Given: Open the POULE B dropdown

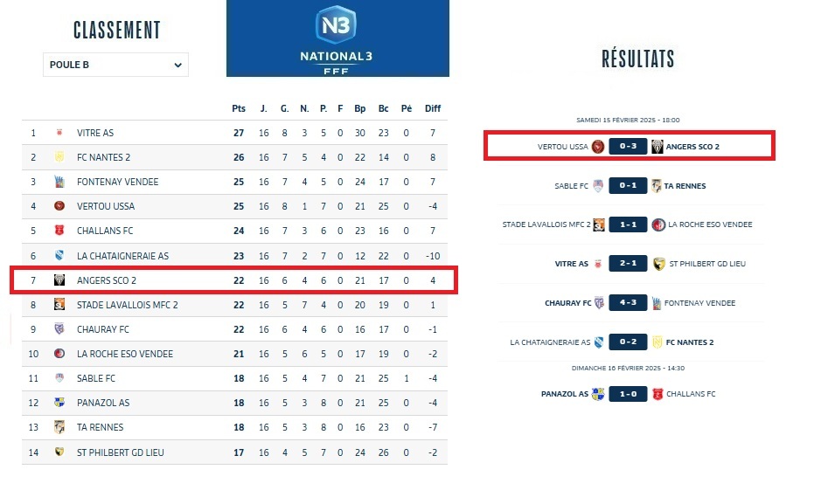Looking at the screenshot, I should (115, 65).
